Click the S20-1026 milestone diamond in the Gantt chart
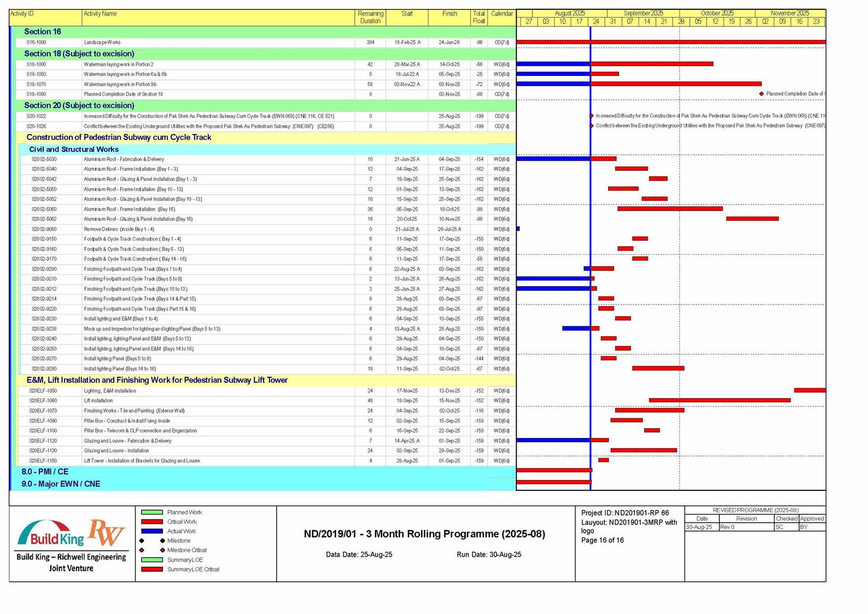Viewport: 868px width, 614px height. point(591,126)
